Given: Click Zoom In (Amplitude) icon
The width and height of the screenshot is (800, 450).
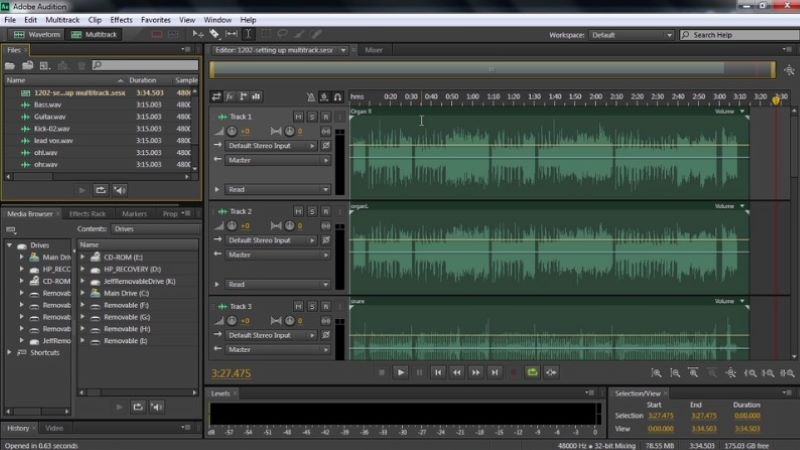Looking at the screenshot, I should pyautogui.click(x=656, y=373).
